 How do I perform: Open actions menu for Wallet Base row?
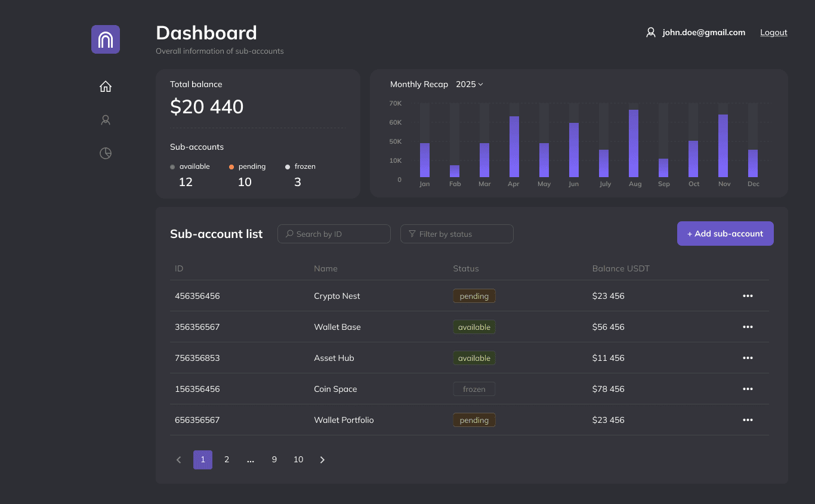pos(748,327)
